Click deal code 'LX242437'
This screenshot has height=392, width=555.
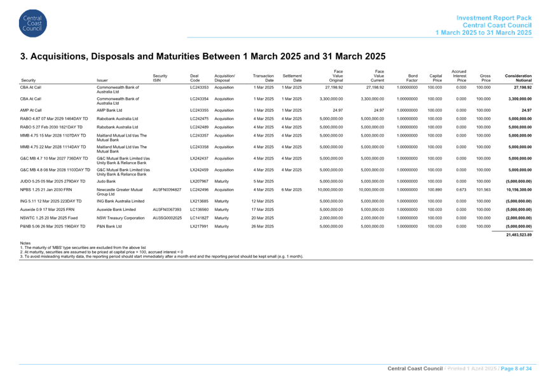(x=199, y=158)
